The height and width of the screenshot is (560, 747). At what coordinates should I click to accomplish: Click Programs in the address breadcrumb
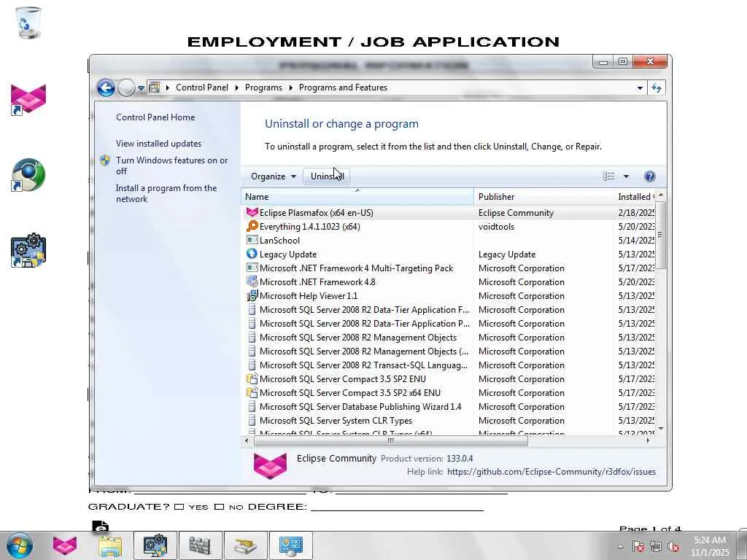pyautogui.click(x=263, y=87)
